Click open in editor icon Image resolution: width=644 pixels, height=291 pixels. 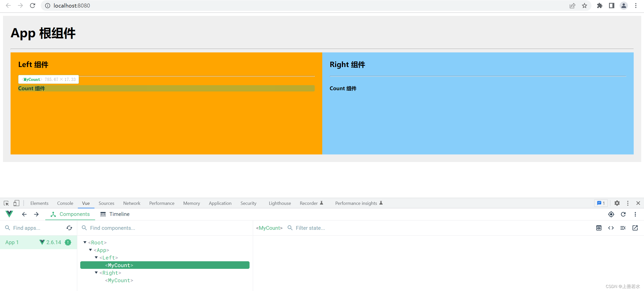pyautogui.click(x=635, y=228)
